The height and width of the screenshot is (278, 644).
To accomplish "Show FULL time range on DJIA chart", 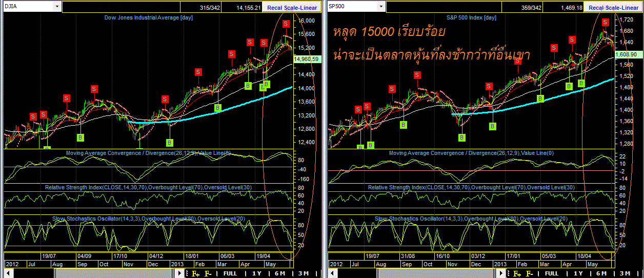I will [230, 273].
